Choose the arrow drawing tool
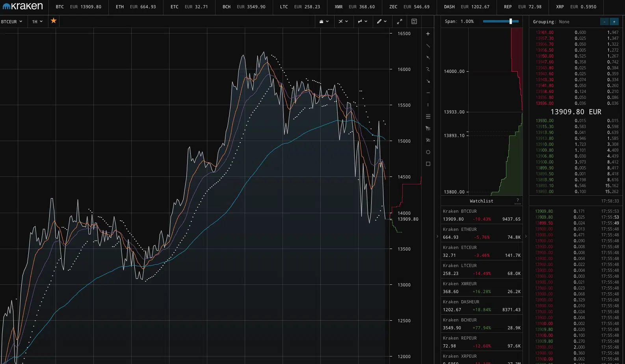 (428, 81)
